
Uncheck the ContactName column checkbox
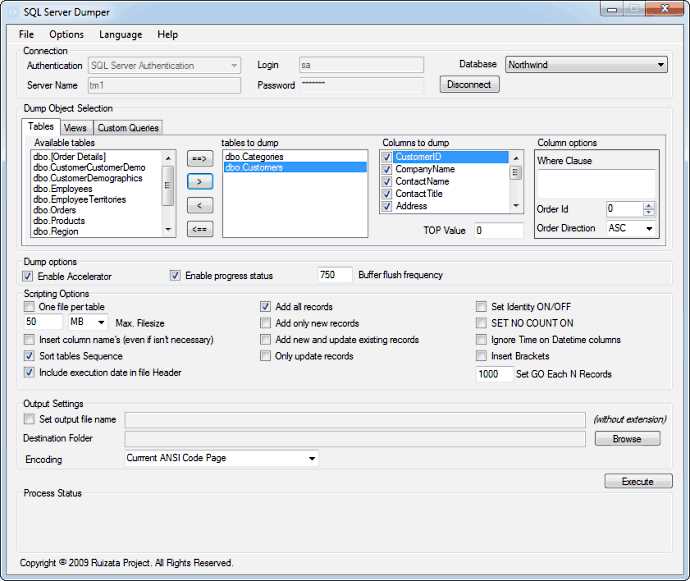coord(387,181)
